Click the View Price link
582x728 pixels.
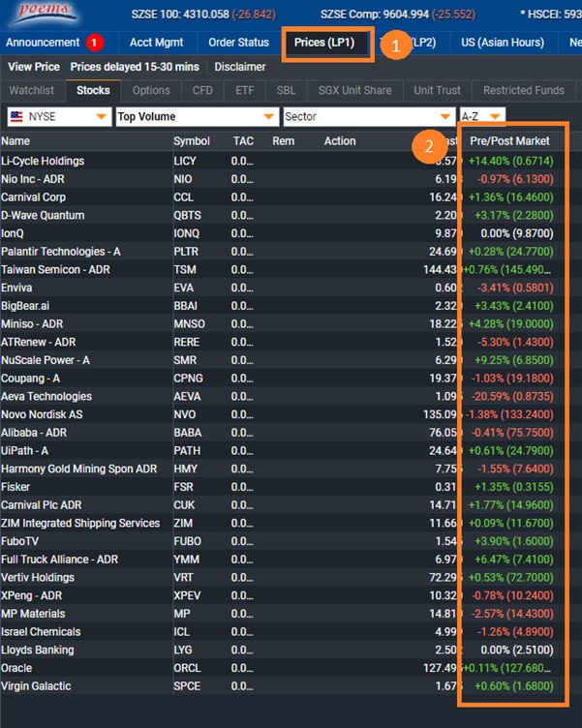pyautogui.click(x=34, y=67)
